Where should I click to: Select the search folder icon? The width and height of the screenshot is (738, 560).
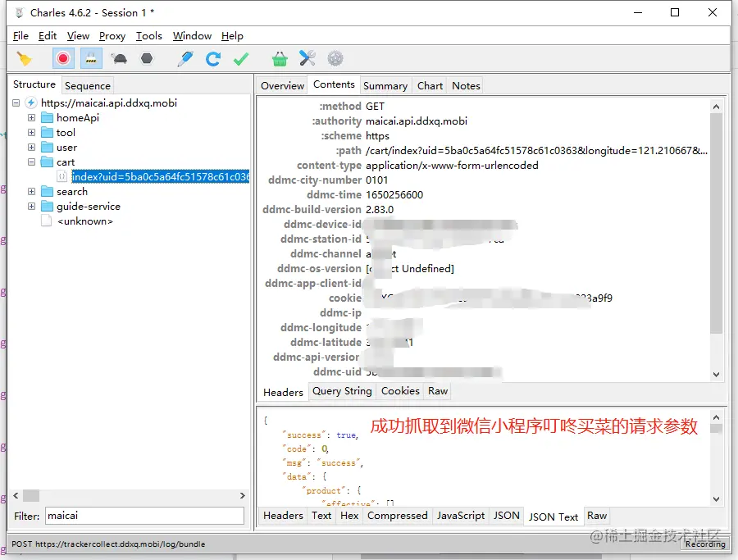47,192
